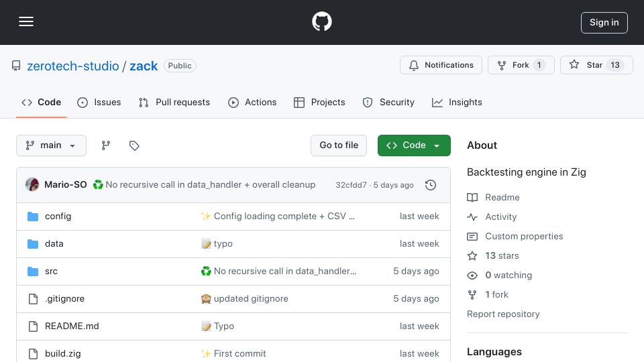Go to the GitHub homepage logo

(x=321, y=21)
